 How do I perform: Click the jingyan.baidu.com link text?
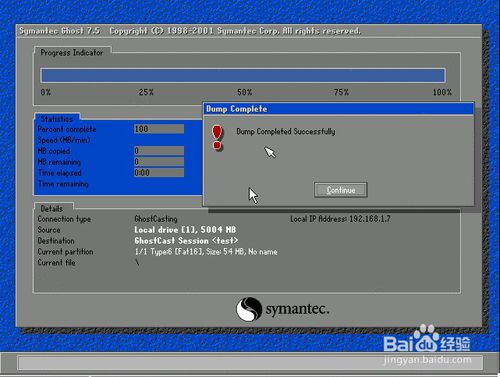pyautogui.click(x=428, y=360)
